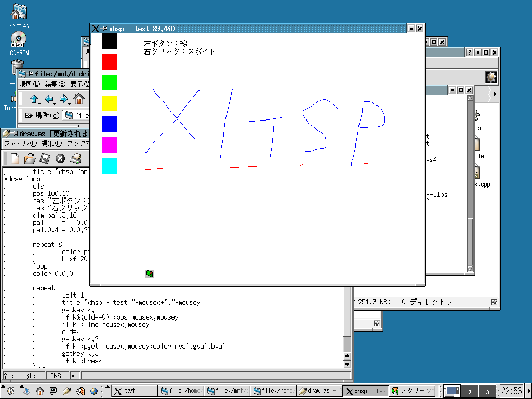Expand the Up arrow history dropdown
The image size is (532, 399).
(40, 104)
